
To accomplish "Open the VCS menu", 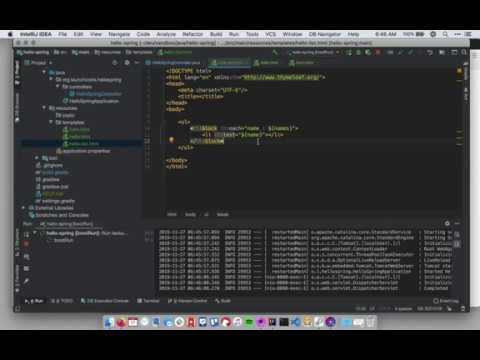I will (270, 34).
